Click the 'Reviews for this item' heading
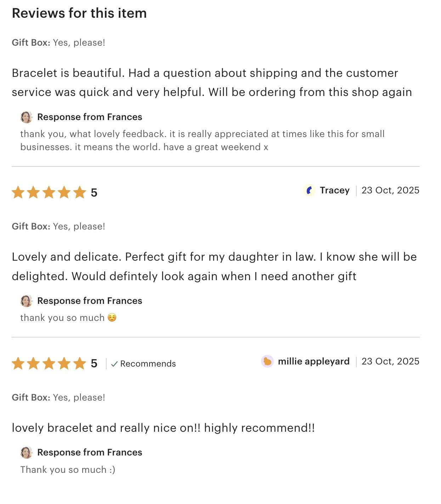Viewport: 441px width, 504px height. (79, 13)
